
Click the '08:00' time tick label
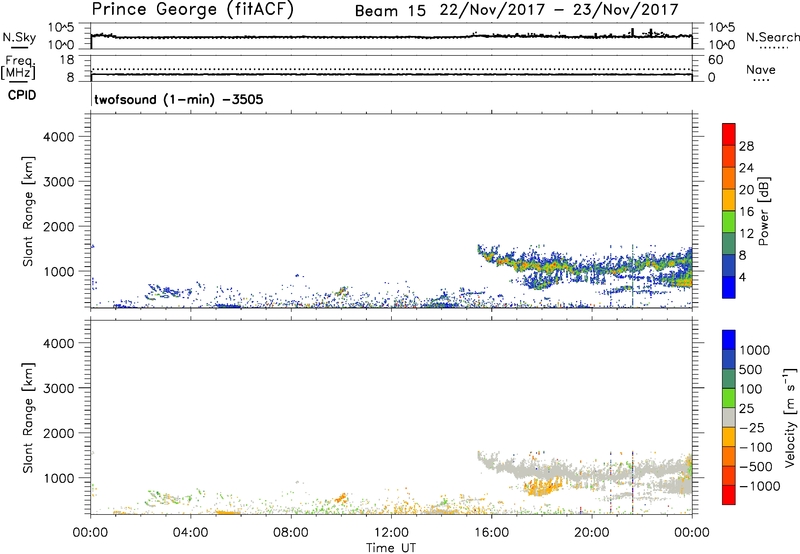coord(291,533)
